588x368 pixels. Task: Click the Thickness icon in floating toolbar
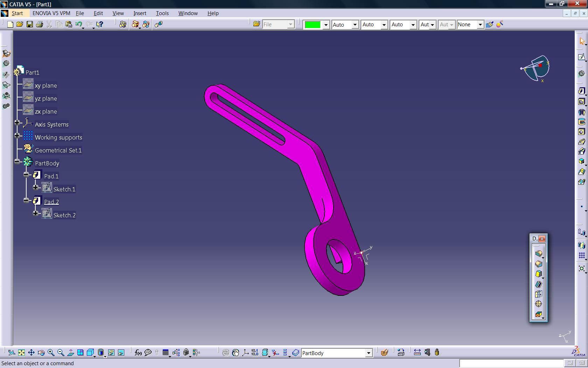click(538, 294)
